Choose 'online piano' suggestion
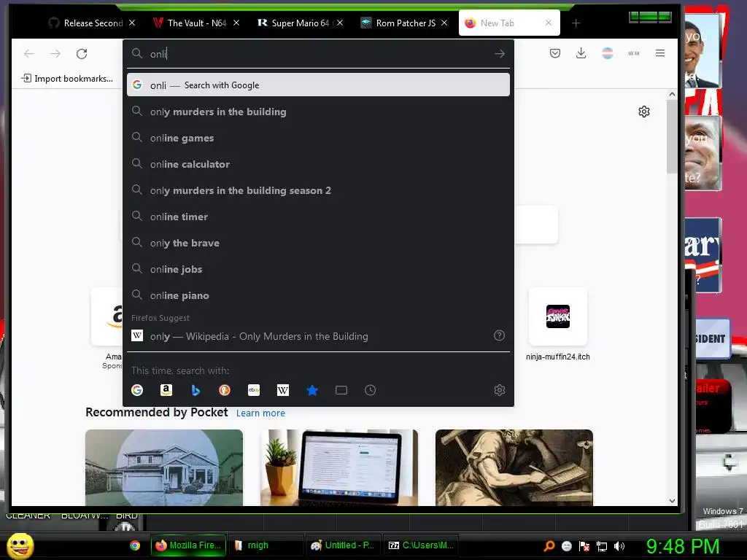The image size is (747, 560). [x=318, y=295]
